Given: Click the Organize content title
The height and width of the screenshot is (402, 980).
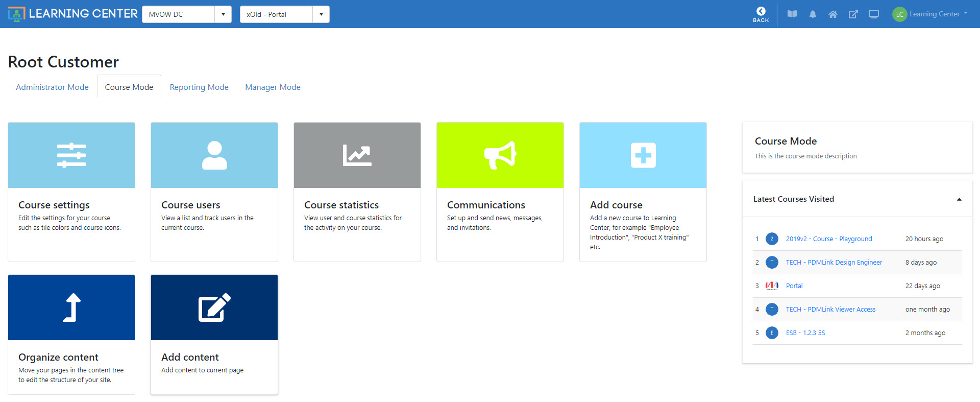Looking at the screenshot, I should (x=58, y=357).
